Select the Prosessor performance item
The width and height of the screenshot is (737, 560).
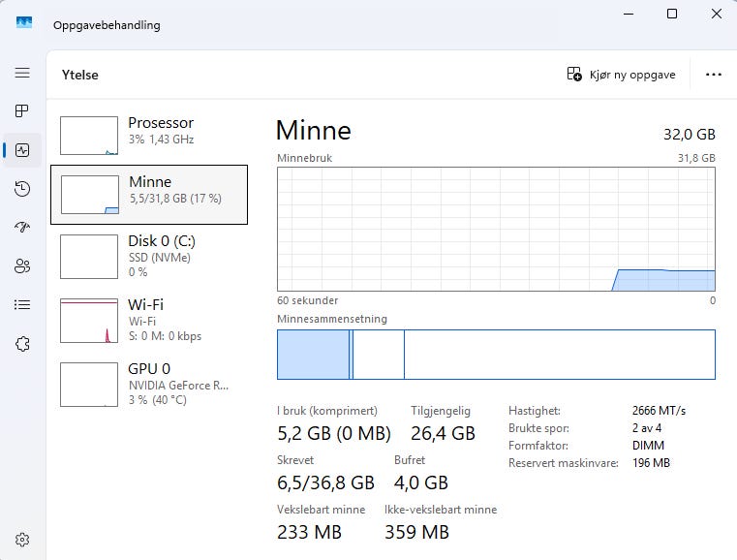pyautogui.click(x=149, y=136)
